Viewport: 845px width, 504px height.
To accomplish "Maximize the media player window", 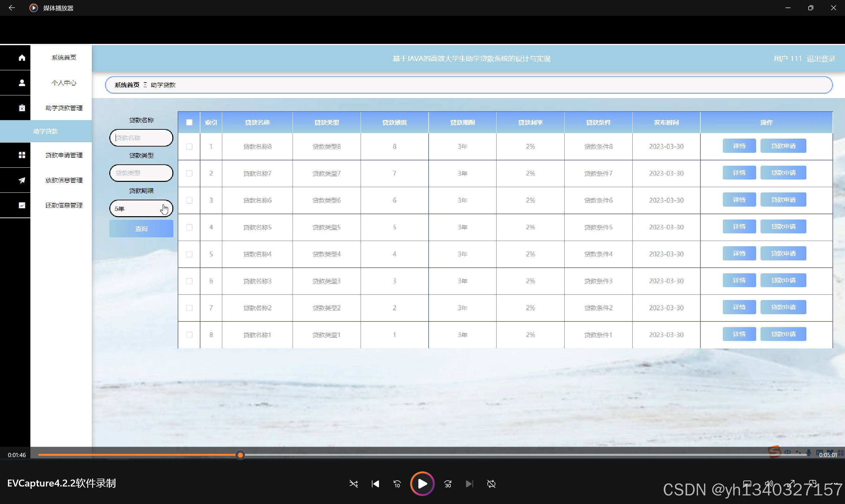I will pyautogui.click(x=811, y=8).
